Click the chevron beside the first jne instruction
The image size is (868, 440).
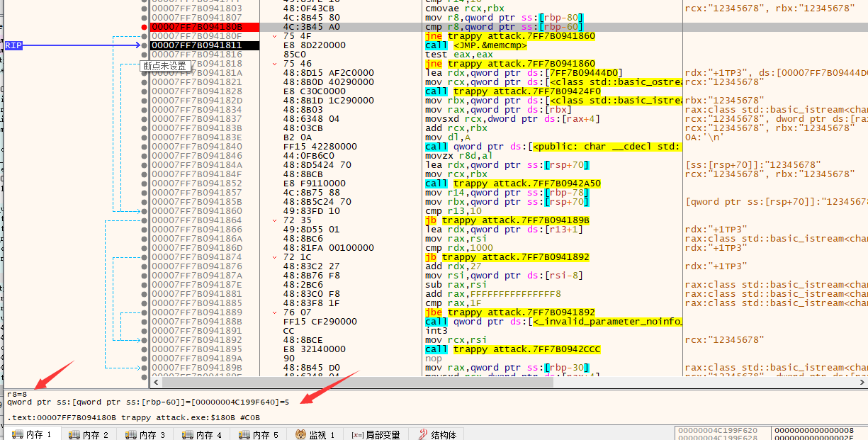coord(276,35)
